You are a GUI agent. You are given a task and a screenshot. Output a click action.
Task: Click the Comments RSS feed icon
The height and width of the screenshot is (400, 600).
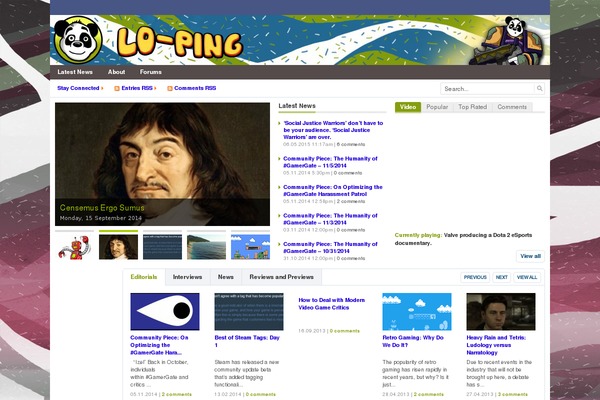[170, 88]
